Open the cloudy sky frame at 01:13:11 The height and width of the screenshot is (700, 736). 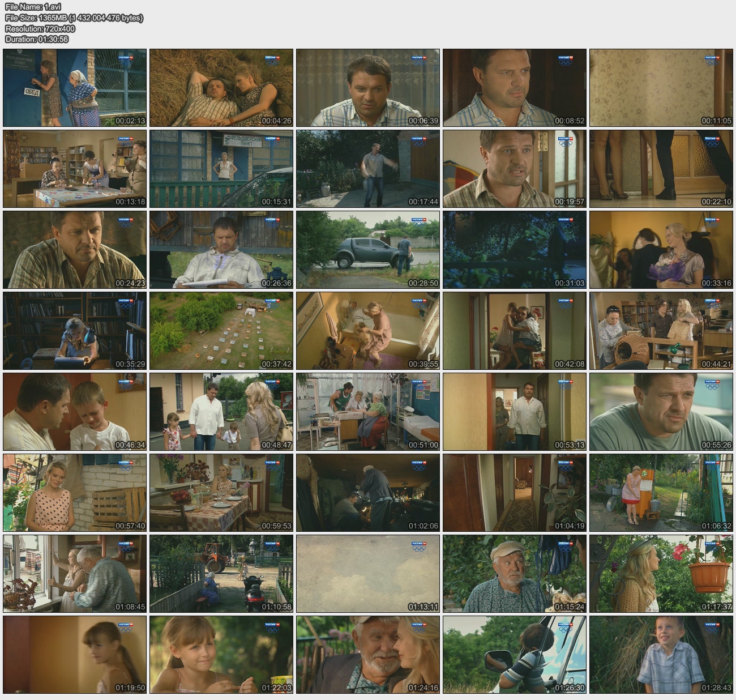coord(368,574)
